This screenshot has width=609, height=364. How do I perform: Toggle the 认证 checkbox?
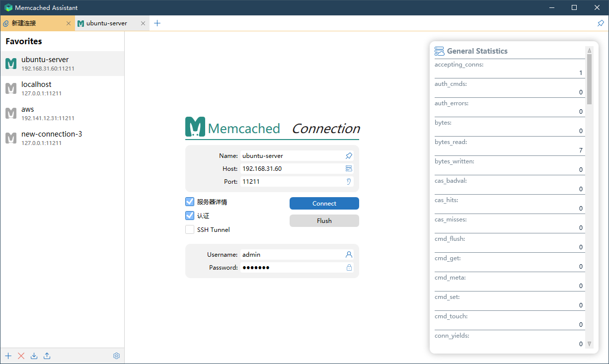190,216
